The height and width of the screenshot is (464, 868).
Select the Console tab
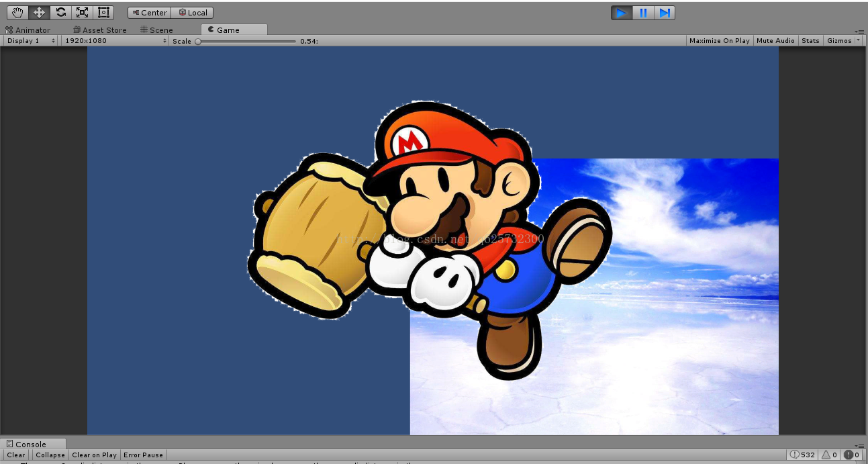coord(33,444)
